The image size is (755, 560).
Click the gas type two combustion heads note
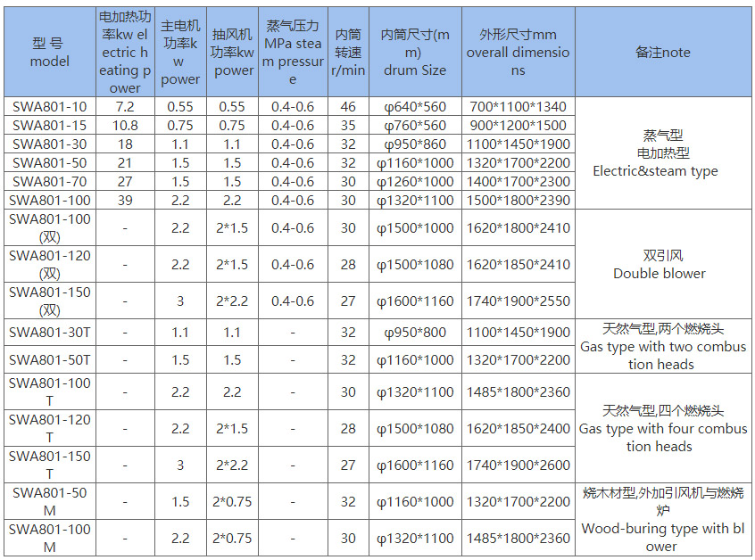[662, 347]
